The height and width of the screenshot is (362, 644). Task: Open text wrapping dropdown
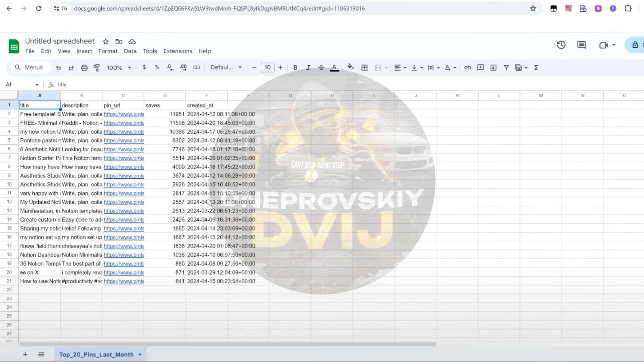(x=434, y=68)
